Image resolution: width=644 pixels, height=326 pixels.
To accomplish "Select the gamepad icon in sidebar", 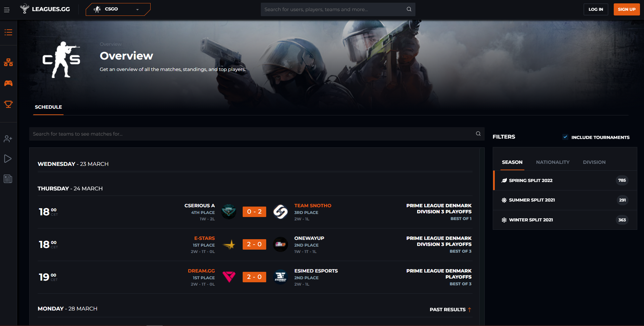I will tap(8, 83).
